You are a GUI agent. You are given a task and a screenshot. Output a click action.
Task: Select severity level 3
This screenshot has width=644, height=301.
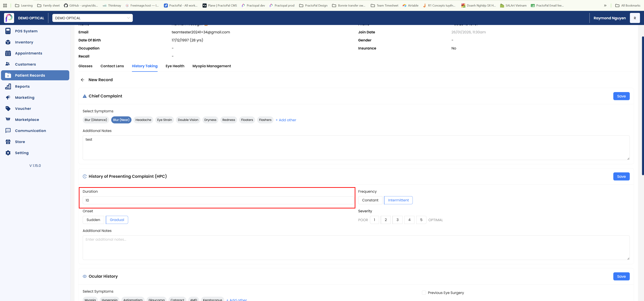tap(397, 220)
